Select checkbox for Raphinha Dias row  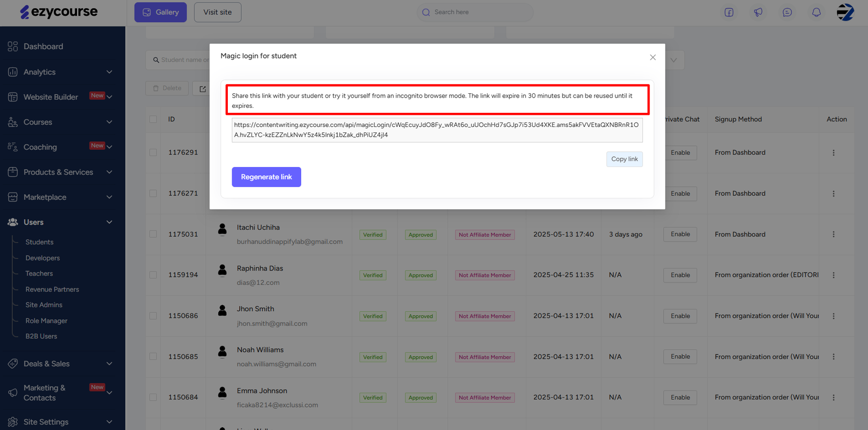point(153,275)
